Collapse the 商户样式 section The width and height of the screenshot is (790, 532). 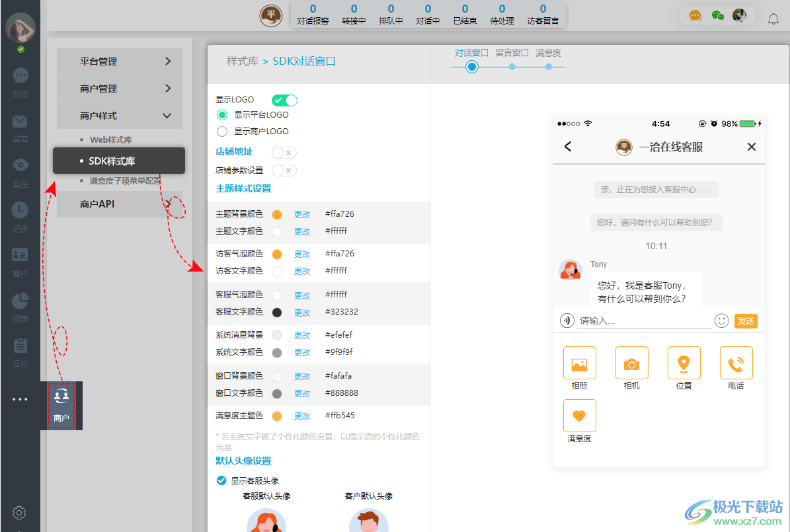click(x=119, y=115)
